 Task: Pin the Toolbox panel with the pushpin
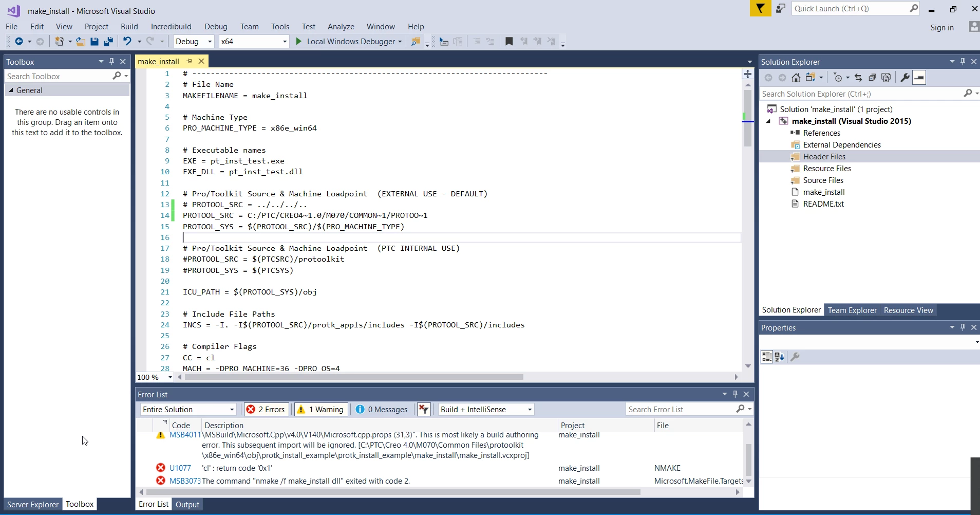(111, 62)
